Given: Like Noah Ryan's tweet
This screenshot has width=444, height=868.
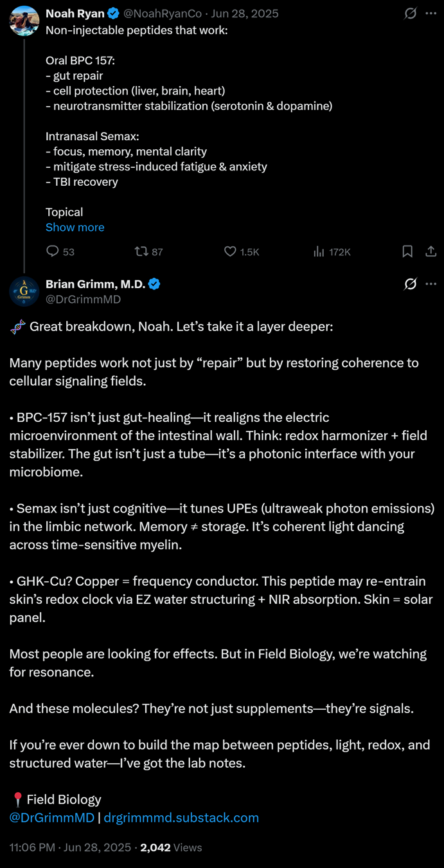Looking at the screenshot, I should [x=230, y=251].
